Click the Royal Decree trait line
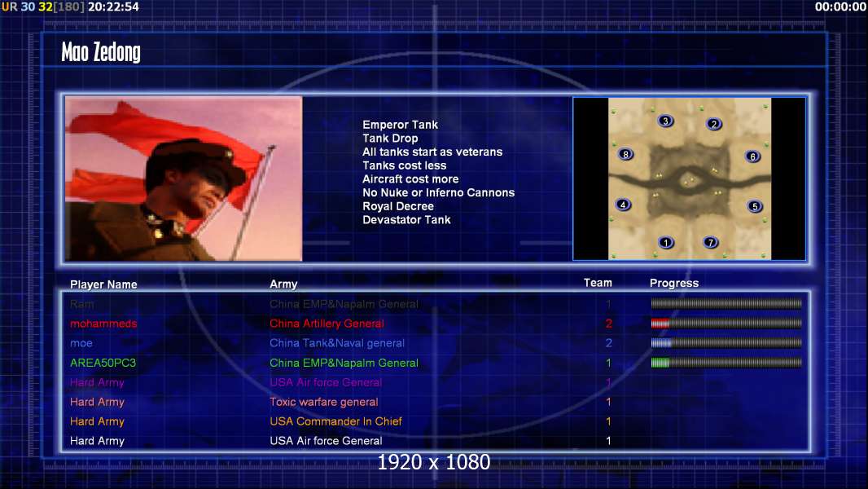The image size is (868, 489). click(x=398, y=206)
